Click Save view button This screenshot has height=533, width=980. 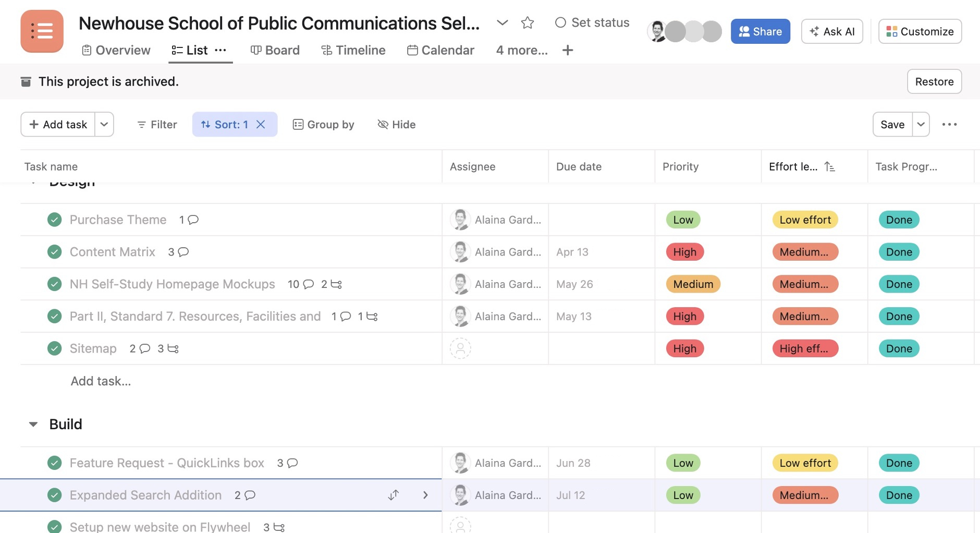pos(892,124)
